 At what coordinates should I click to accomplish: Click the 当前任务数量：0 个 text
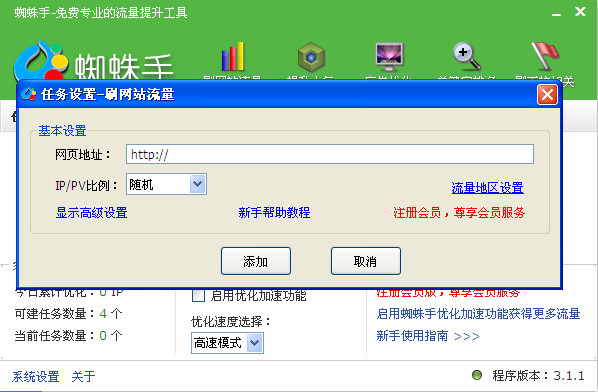68,336
